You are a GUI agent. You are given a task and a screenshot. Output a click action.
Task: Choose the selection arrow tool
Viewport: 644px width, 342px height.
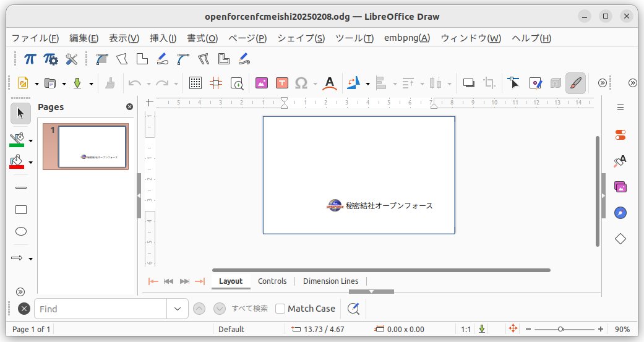pyautogui.click(x=20, y=114)
